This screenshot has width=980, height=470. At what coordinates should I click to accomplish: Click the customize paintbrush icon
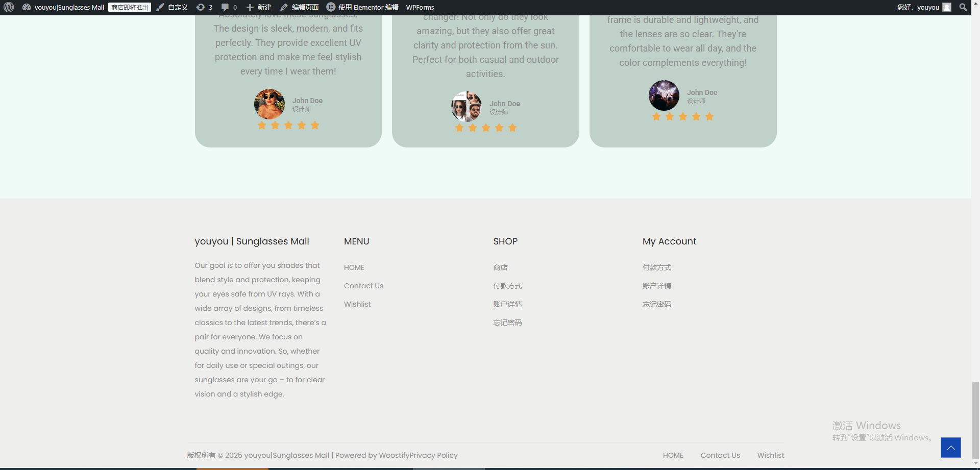point(160,7)
